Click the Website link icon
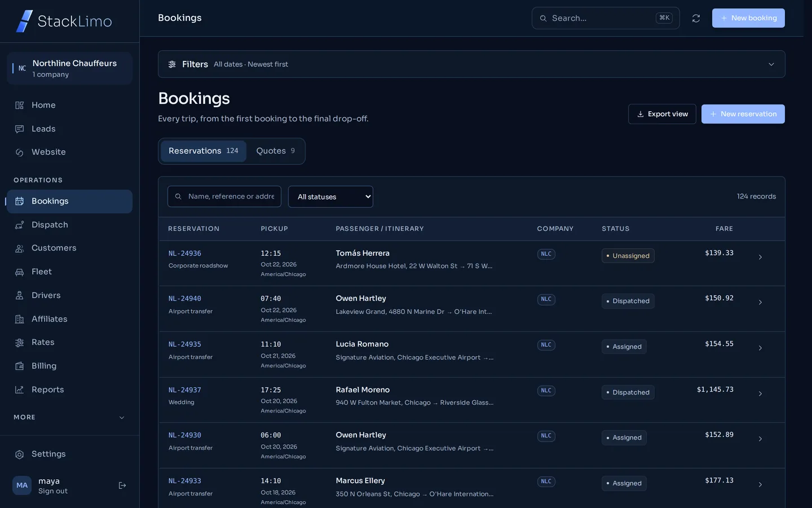This screenshot has width=812, height=508. (20, 152)
